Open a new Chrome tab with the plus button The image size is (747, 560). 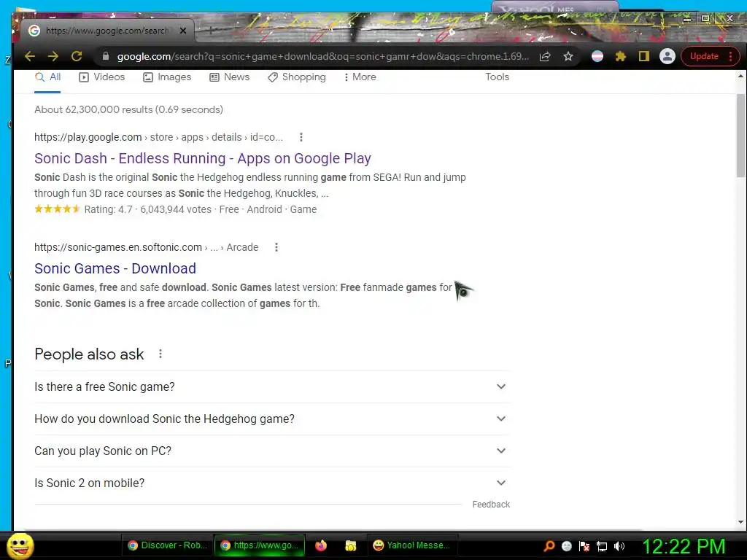pyautogui.click(x=211, y=30)
